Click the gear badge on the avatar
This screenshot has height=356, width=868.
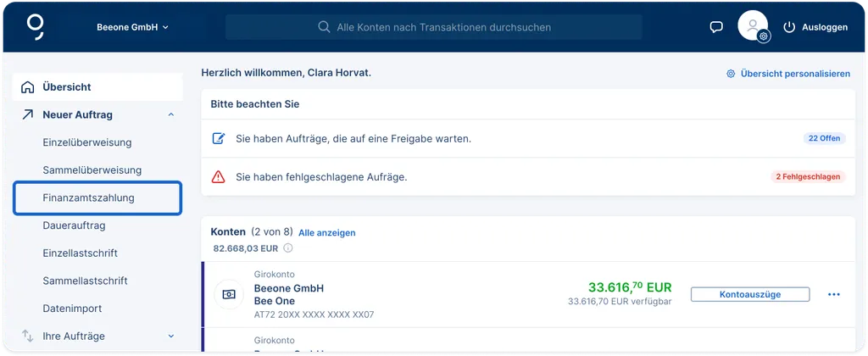tap(764, 36)
